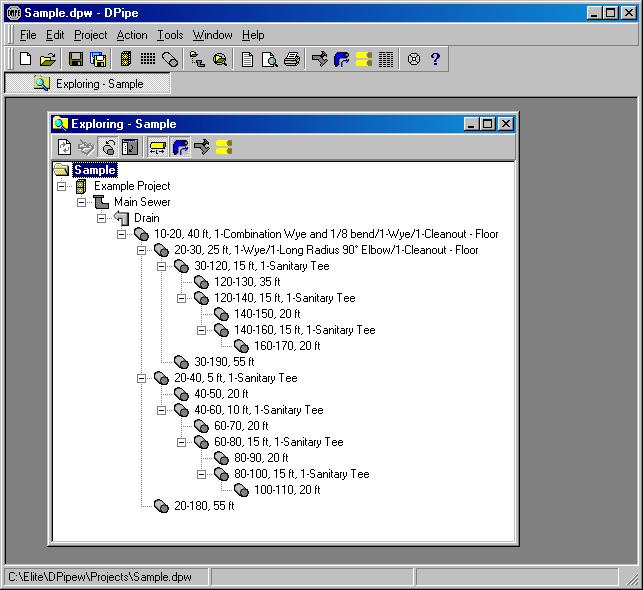
Task: Click the blue question mark Help icon
Action: point(435,60)
